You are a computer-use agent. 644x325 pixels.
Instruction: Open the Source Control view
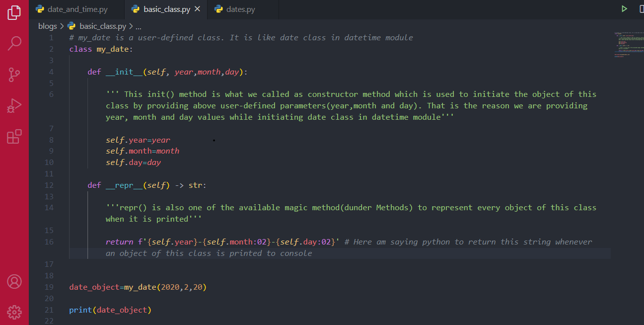tap(14, 75)
